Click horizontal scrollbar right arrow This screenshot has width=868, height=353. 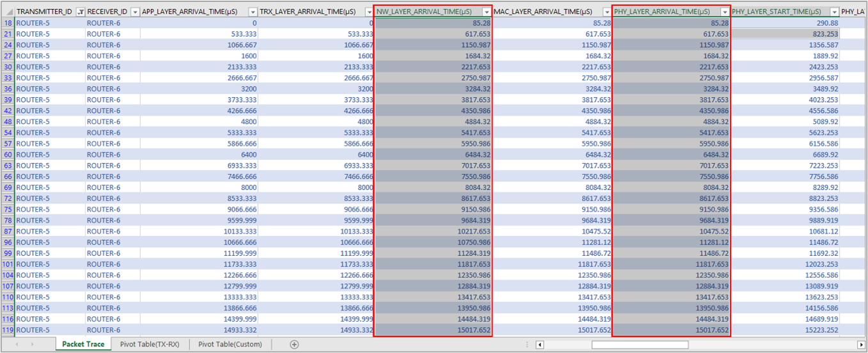coord(861,345)
